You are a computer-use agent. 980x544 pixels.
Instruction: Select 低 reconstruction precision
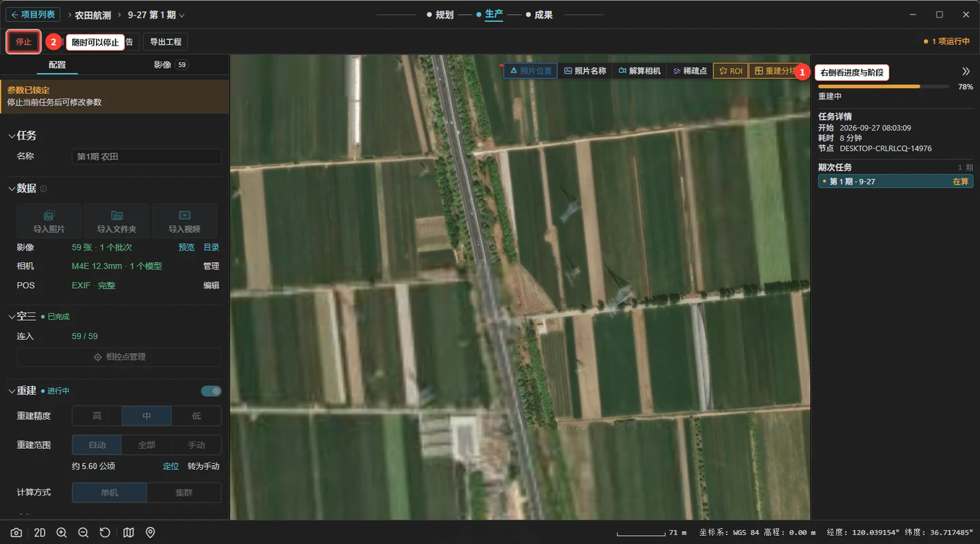tap(197, 416)
